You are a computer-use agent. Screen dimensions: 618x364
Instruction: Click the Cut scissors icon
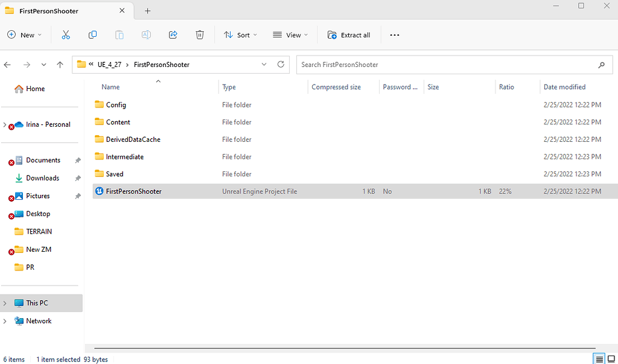[x=66, y=35]
